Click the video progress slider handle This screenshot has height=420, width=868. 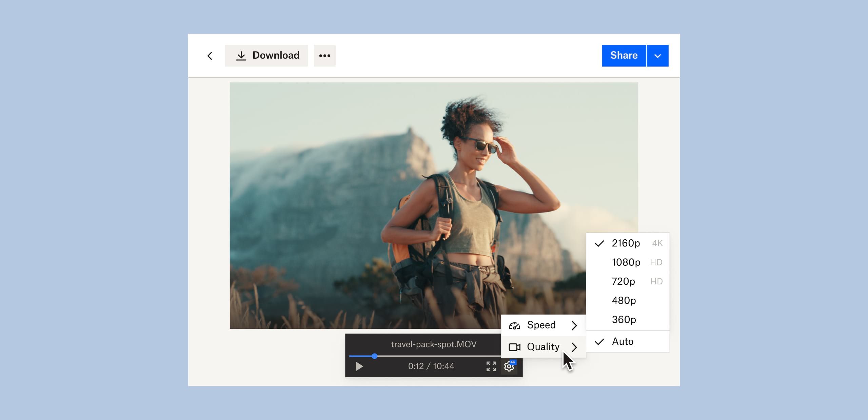pos(374,356)
